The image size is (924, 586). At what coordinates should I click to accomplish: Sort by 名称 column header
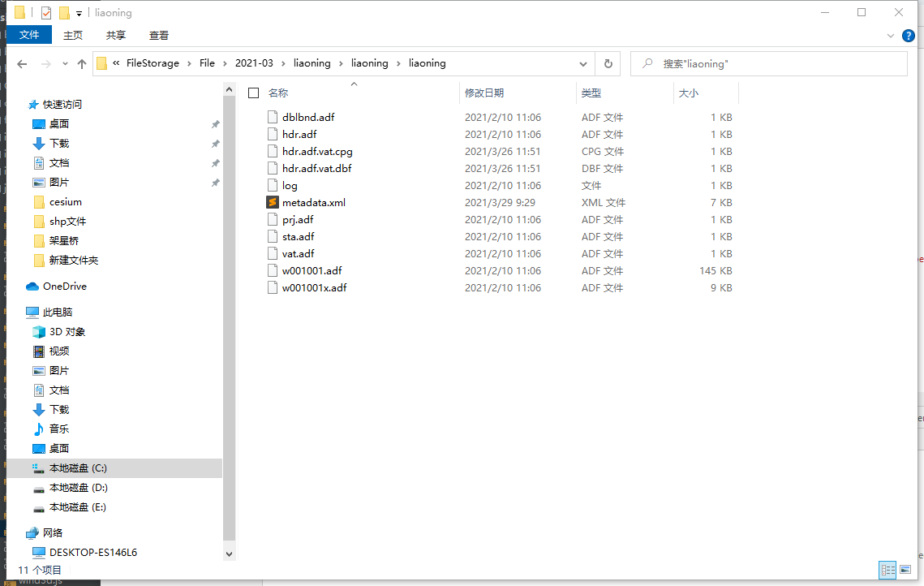pyautogui.click(x=278, y=93)
